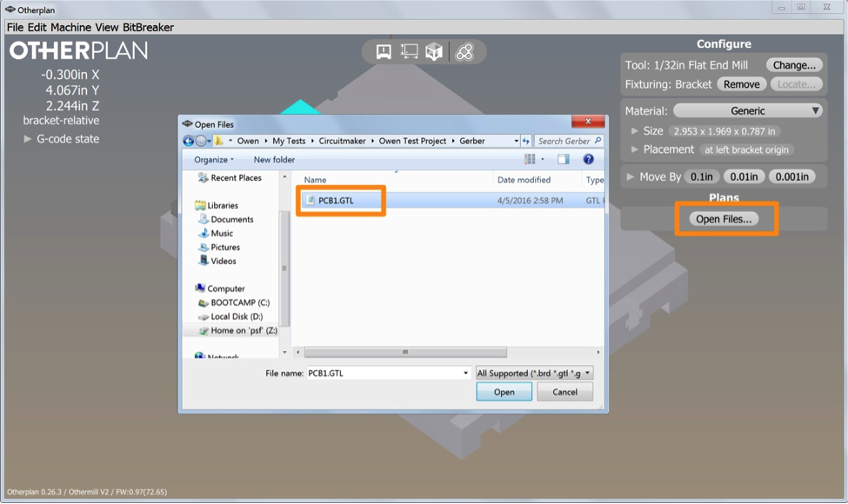Select the second, framed-rectangle view icon
Viewport: 848px width, 504px height.
click(409, 52)
